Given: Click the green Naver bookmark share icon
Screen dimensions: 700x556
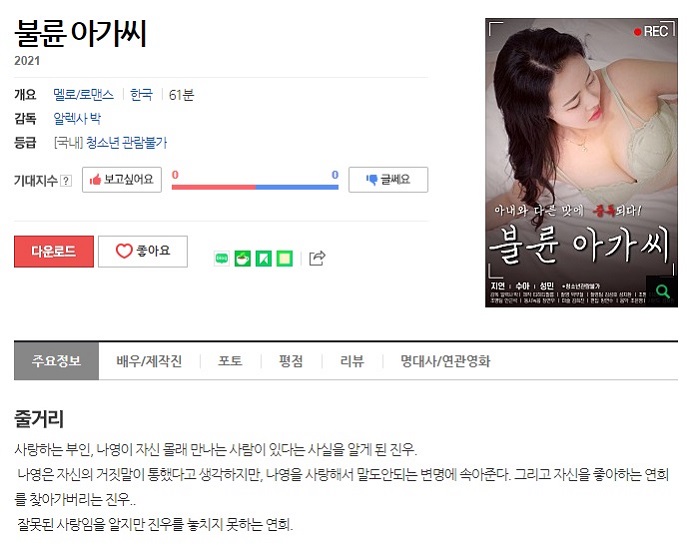Looking at the screenshot, I should tap(263, 258).
